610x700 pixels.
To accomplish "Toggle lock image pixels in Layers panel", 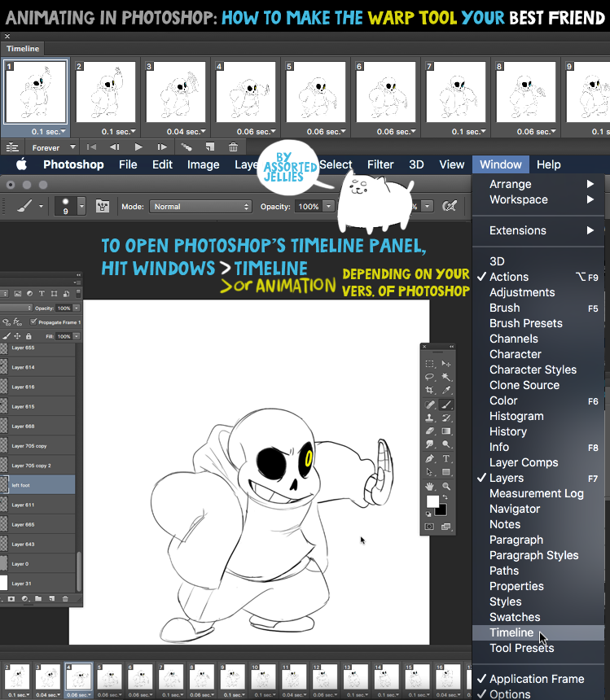I will 7,336.
